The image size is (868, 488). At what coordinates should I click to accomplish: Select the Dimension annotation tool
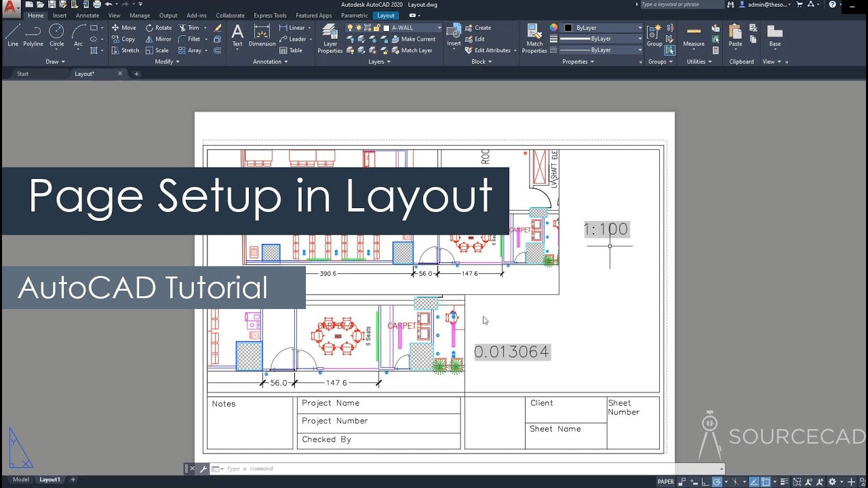(262, 35)
